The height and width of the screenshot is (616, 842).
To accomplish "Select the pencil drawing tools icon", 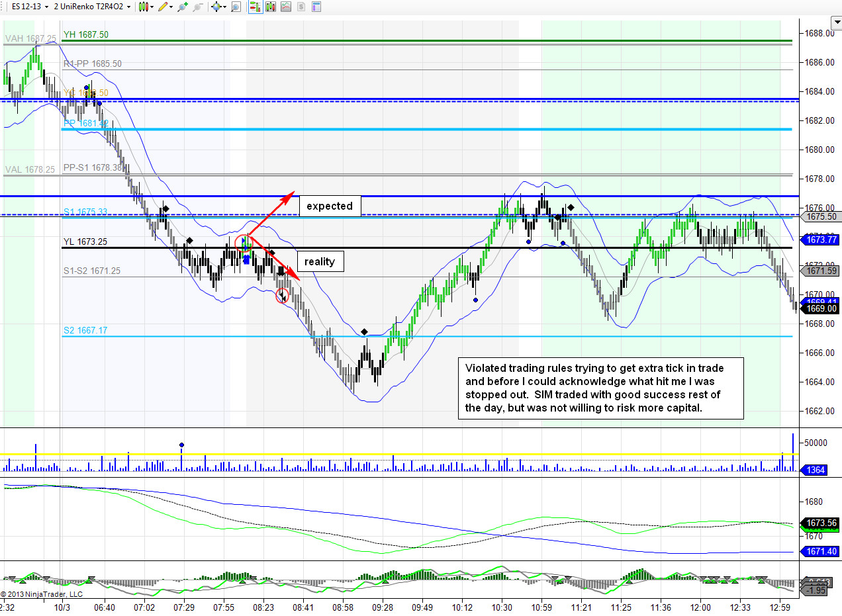I will pyautogui.click(x=163, y=7).
